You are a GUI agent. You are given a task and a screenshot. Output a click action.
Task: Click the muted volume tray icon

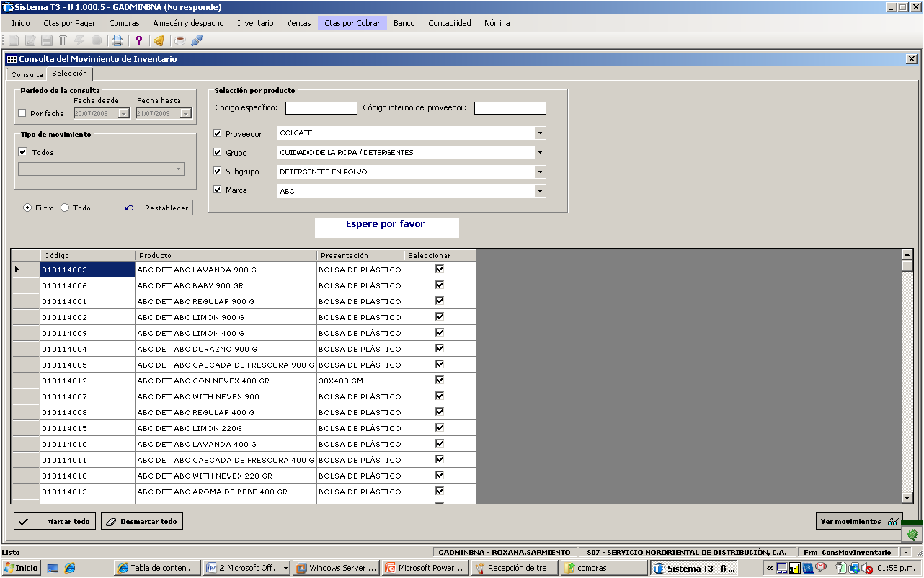868,568
